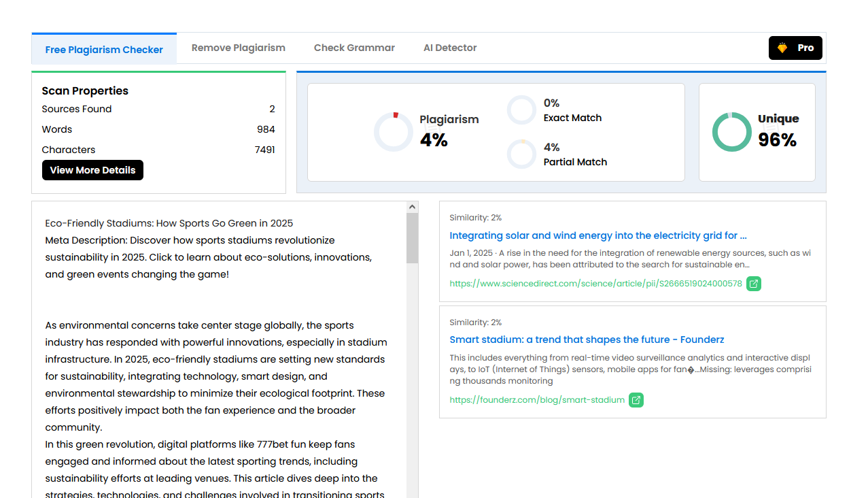Open the Pro upgrade button
Viewport: 868px width, 498px height.
coord(795,48)
